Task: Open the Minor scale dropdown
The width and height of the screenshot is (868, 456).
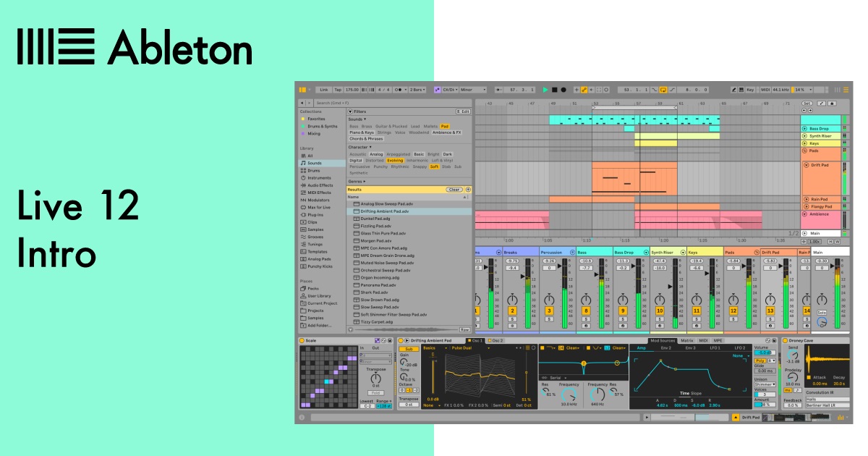Action: [x=472, y=89]
